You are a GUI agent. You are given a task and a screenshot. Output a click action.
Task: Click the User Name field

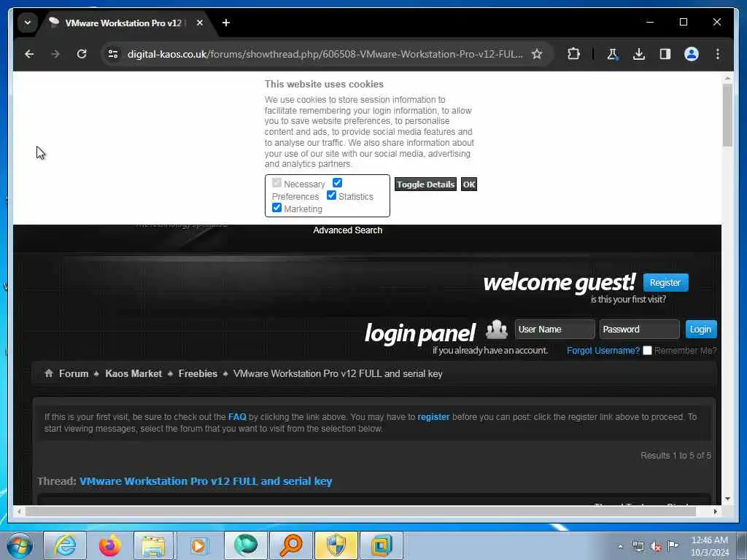click(554, 329)
